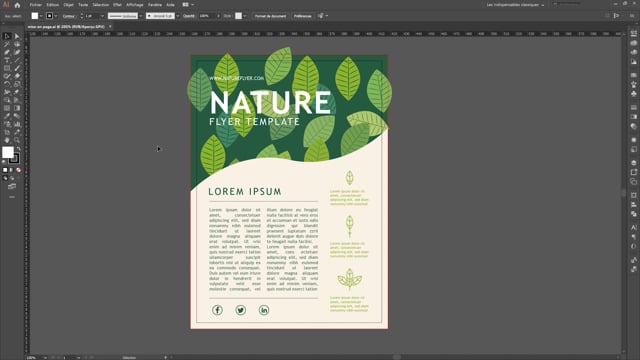Select the Gradient tool
The width and height of the screenshot is (640, 360).
(x=17, y=108)
